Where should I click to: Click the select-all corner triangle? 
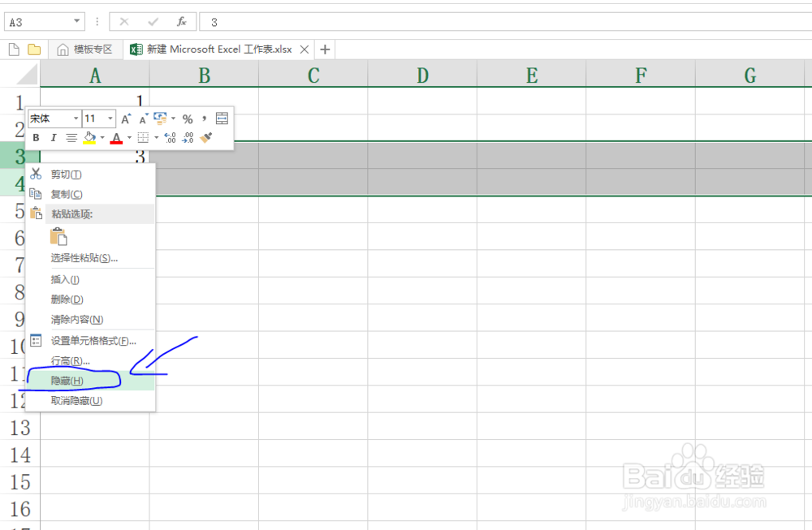click(x=27, y=74)
